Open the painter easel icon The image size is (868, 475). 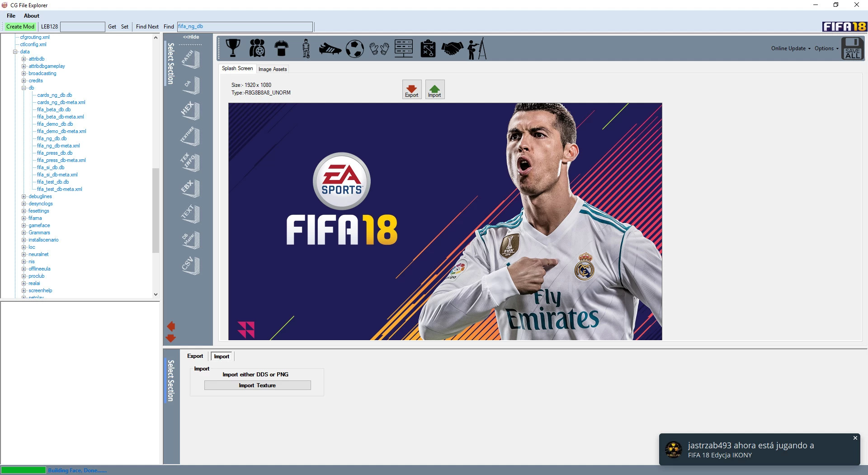(477, 48)
